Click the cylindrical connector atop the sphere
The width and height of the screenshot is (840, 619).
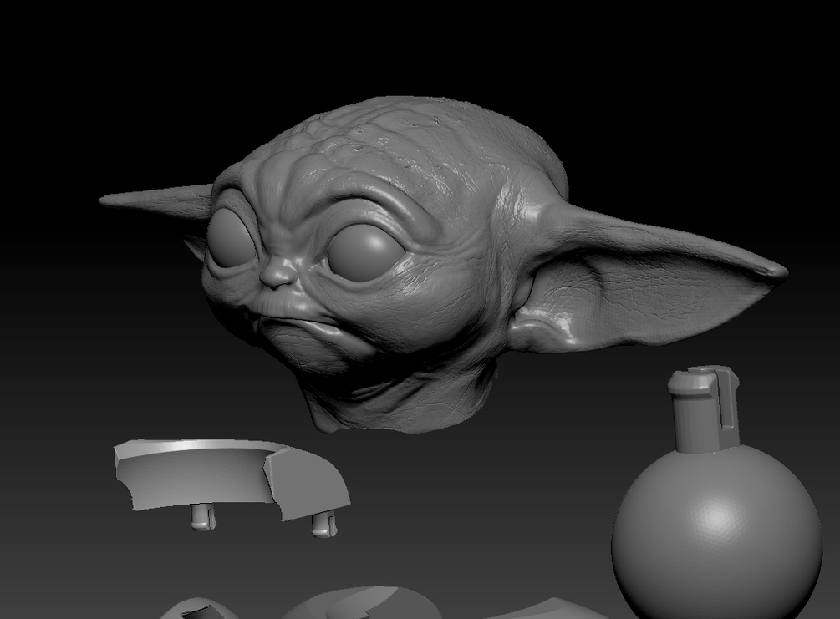704,410
